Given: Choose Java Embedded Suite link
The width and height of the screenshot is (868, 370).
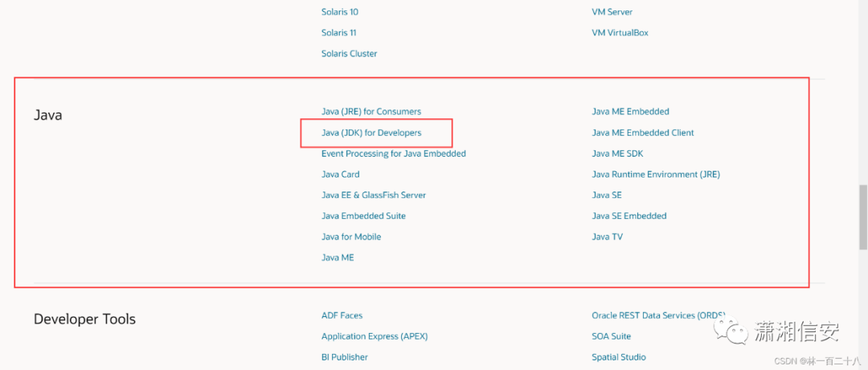Looking at the screenshot, I should point(364,216).
